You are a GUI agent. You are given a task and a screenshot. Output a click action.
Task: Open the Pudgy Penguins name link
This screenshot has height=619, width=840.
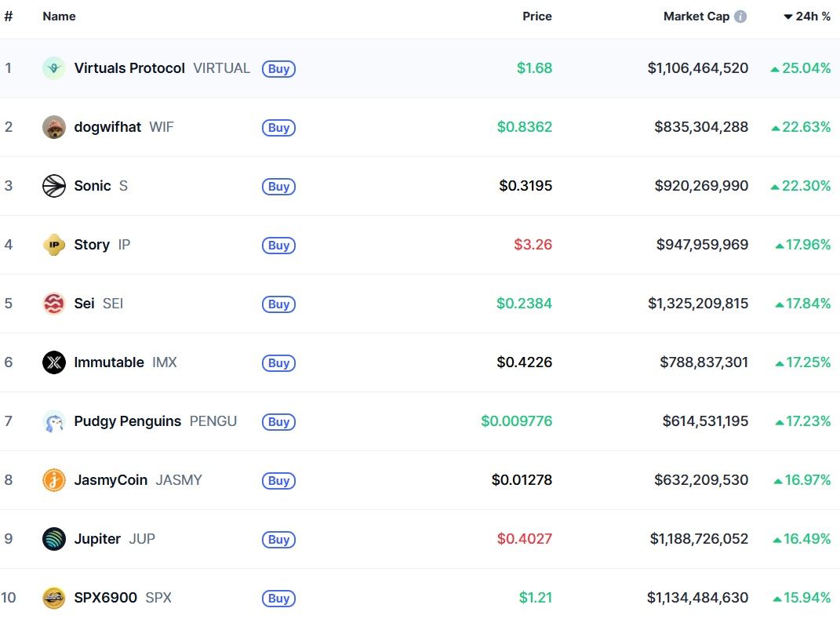pyautogui.click(x=128, y=421)
